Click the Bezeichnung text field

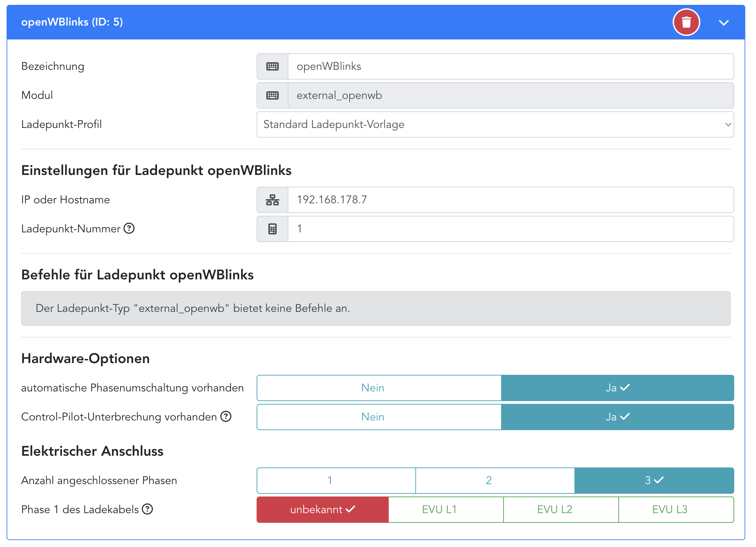(510, 66)
